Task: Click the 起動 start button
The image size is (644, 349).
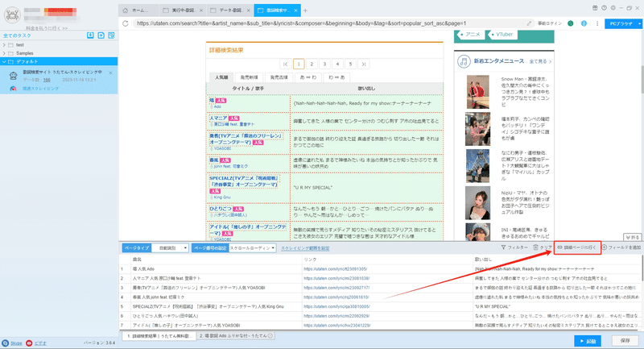Action: [588, 341]
